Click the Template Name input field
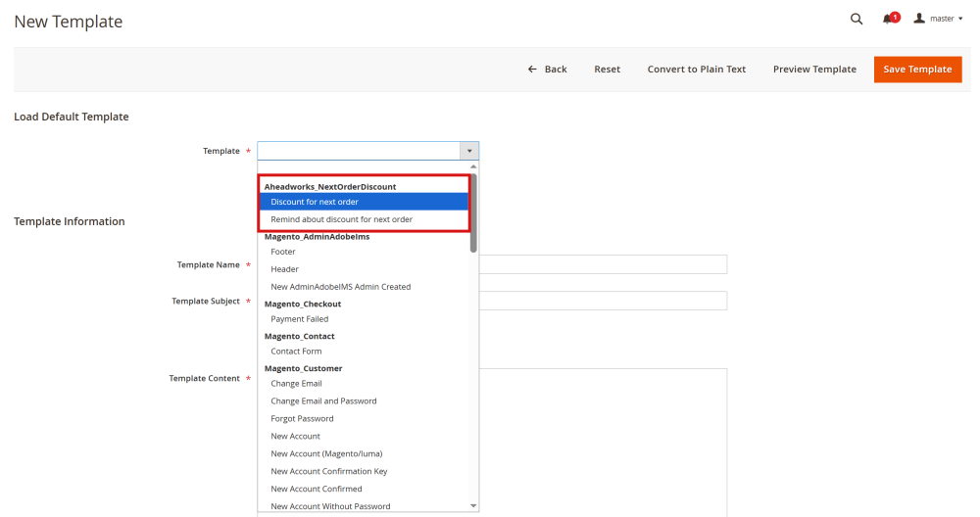Viewport: 980px width, 517px height. (603, 264)
